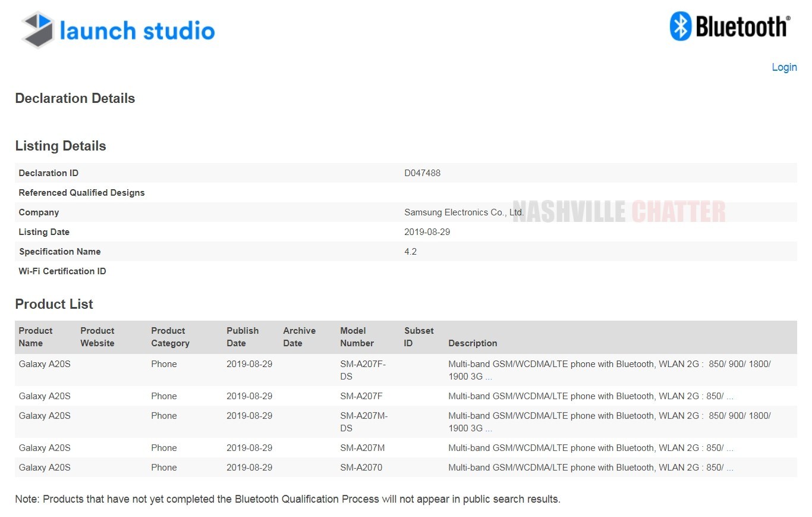Image resolution: width=812 pixels, height=517 pixels.
Task: Expand description ellipsis for SM-A207F-DS row
Action: tap(489, 377)
